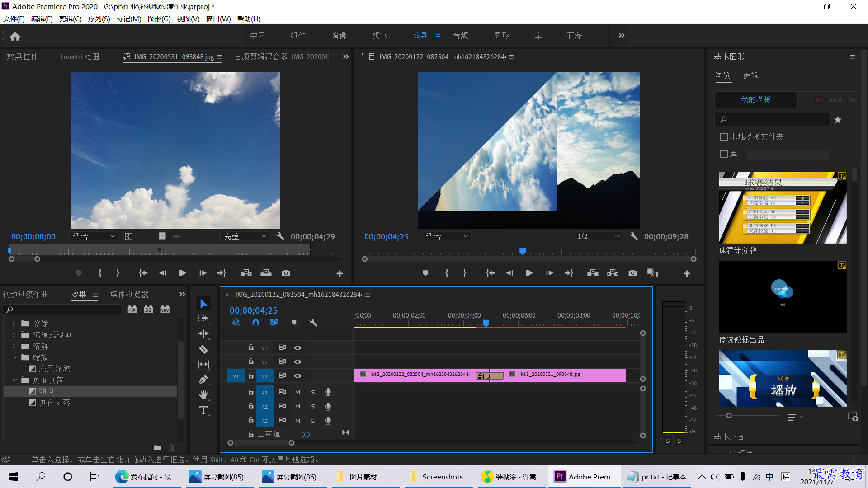Select the 翻页 transition effect
The width and height of the screenshot is (868, 488).
click(x=46, y=391)
